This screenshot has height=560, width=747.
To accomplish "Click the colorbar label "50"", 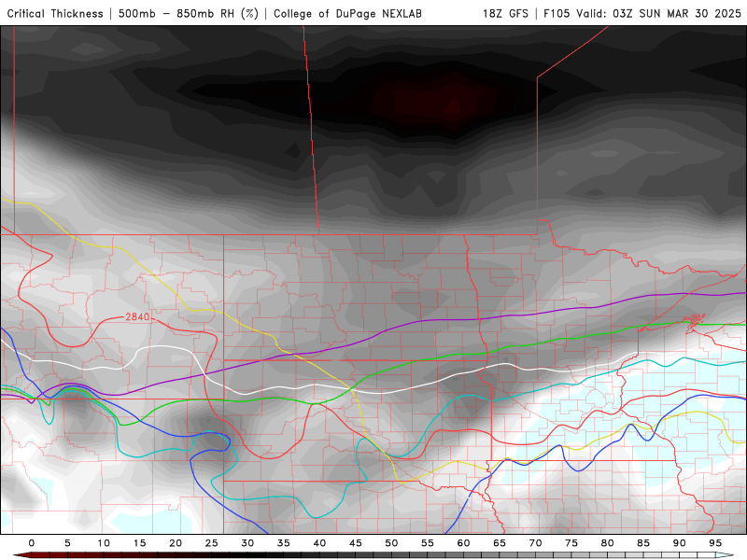I will point(391,543).
